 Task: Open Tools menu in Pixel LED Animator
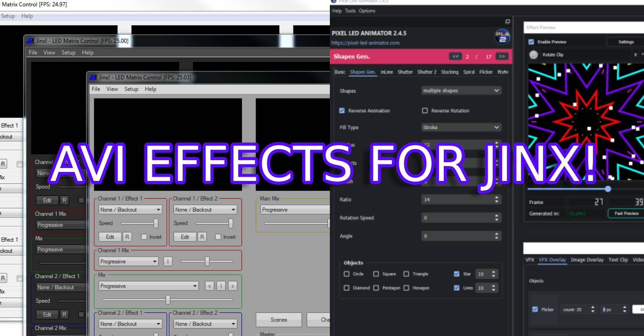click(350, 11)
